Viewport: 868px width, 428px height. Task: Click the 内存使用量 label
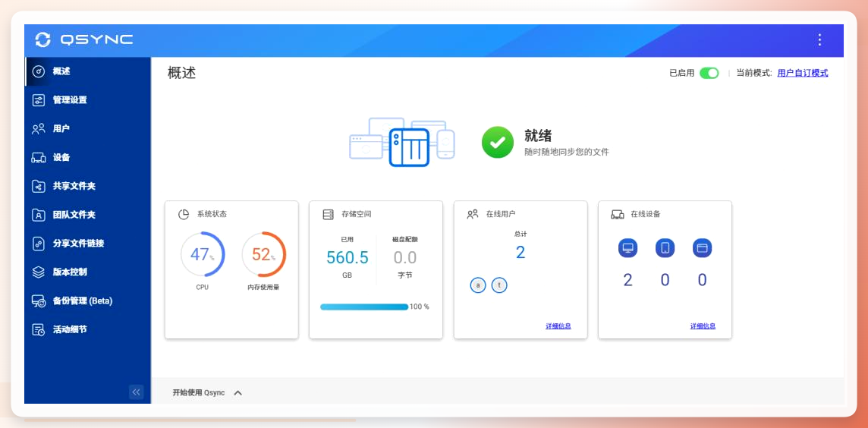coord(263,288)
